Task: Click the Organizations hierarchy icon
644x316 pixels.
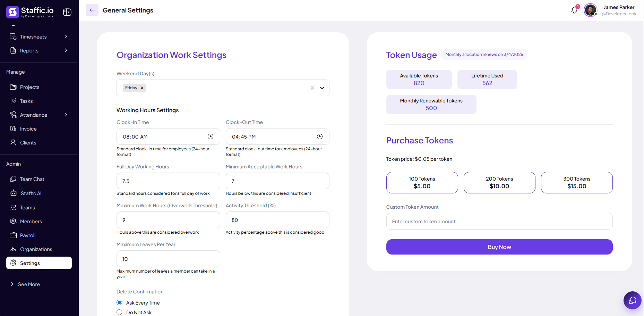Action: 13,249
